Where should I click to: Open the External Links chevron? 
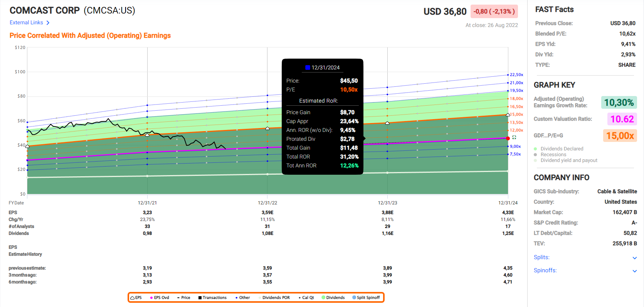pos(48,23)
